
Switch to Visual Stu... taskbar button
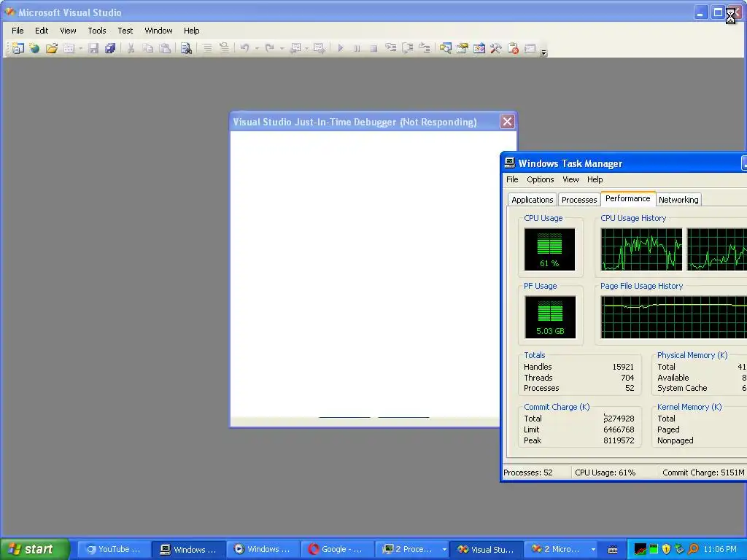click(x=487, y=550)
